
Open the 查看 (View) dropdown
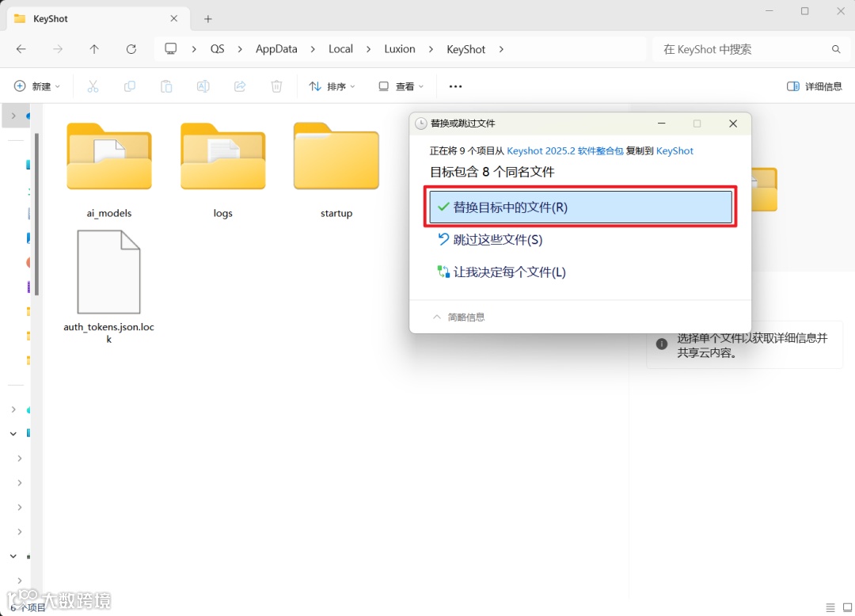click(401, 86)
